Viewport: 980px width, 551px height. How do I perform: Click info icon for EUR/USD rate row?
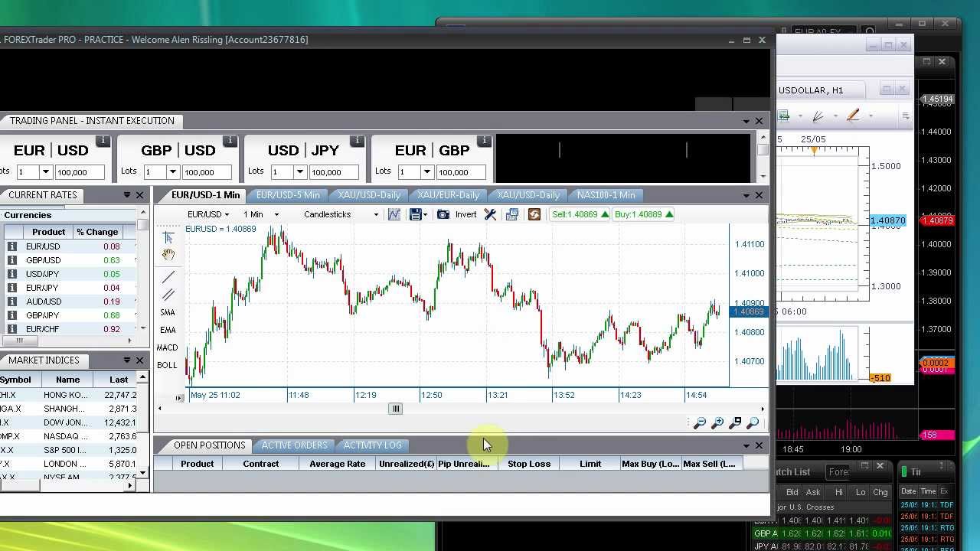coord(12,246)
